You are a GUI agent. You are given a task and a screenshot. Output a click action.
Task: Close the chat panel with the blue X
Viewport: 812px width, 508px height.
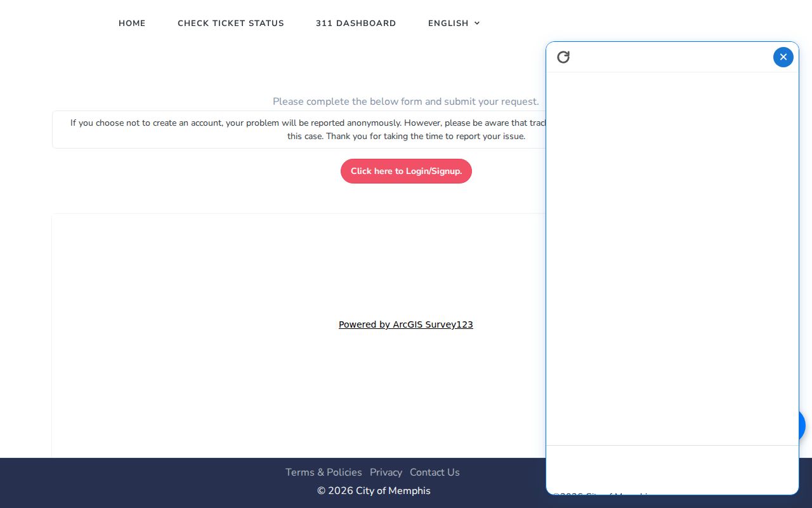783,57
